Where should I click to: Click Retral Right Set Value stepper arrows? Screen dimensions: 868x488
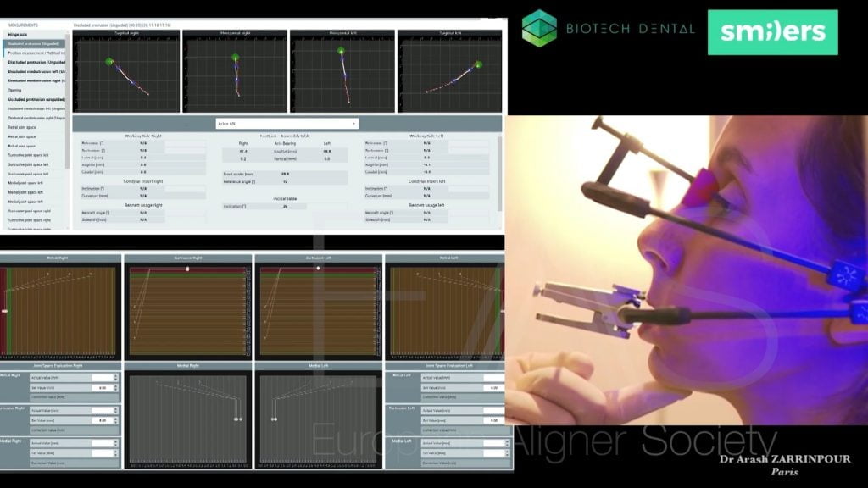(117, 388)
